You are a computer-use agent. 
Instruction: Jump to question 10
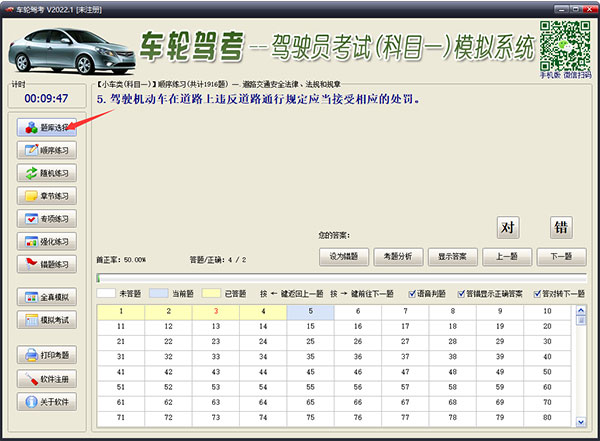[547, 312]
